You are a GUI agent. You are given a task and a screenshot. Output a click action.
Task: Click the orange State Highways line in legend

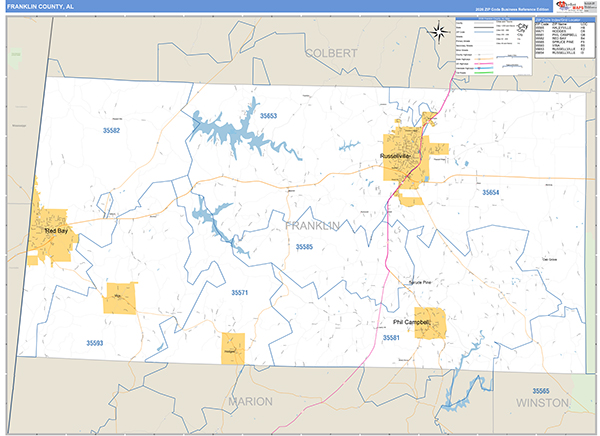[x=484, y=59]
